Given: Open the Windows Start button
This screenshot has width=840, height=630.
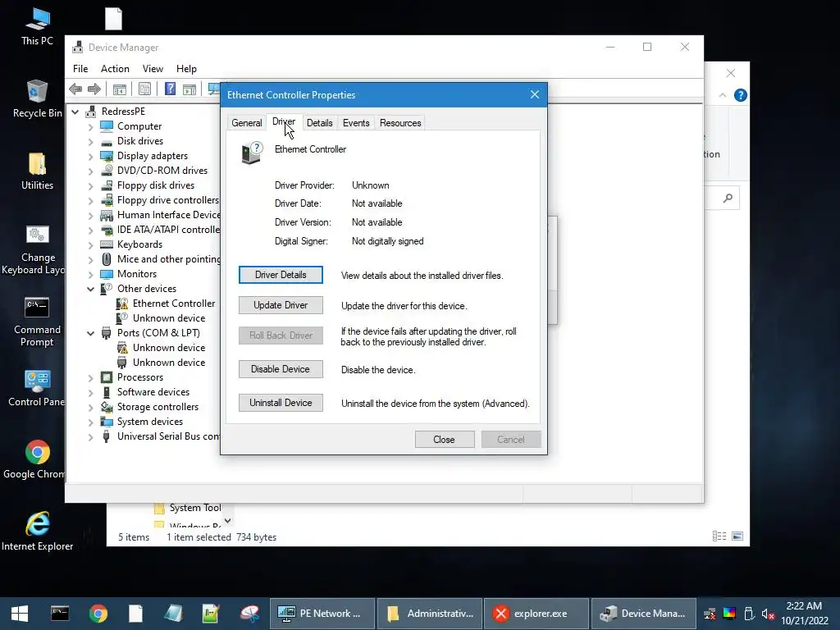Looking at the screenshot, I should [x=20, y=614].
